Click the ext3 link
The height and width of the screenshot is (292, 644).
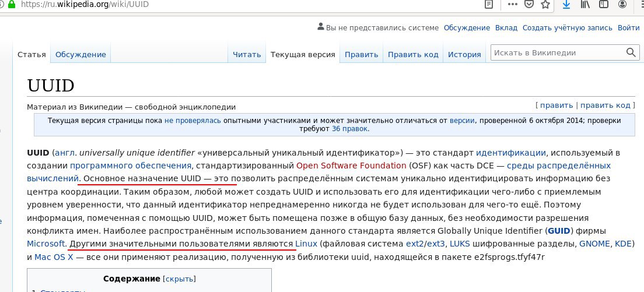(x=436, y=244)
